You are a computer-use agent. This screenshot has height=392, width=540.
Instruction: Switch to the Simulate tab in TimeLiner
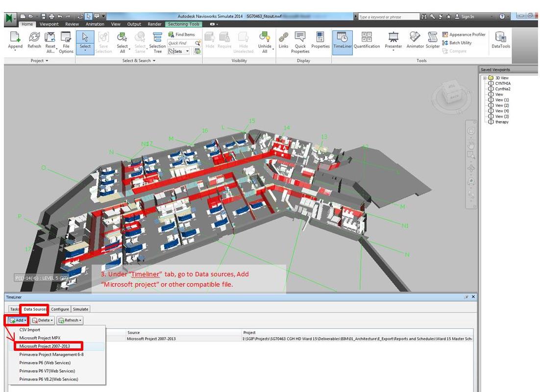click(80, 309)
